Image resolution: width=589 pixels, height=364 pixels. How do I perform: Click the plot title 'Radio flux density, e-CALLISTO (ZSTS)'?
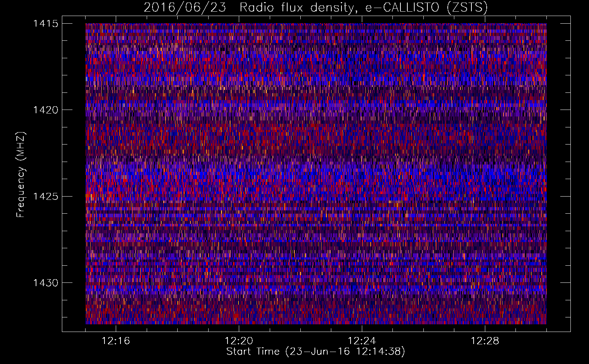(364, 7)
